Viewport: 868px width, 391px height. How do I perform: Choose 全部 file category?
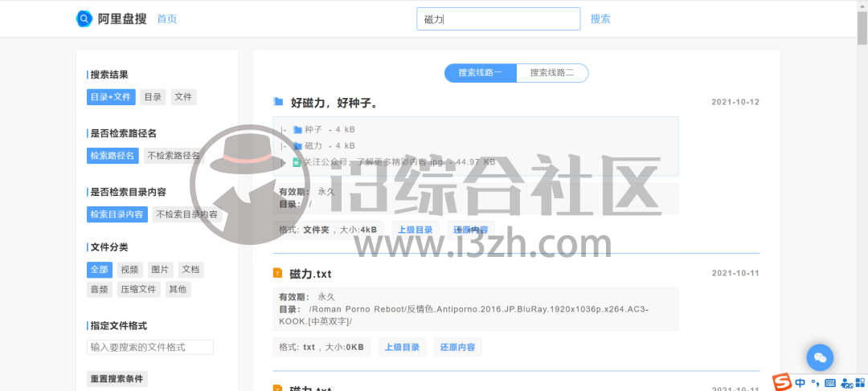click(99, 269)
